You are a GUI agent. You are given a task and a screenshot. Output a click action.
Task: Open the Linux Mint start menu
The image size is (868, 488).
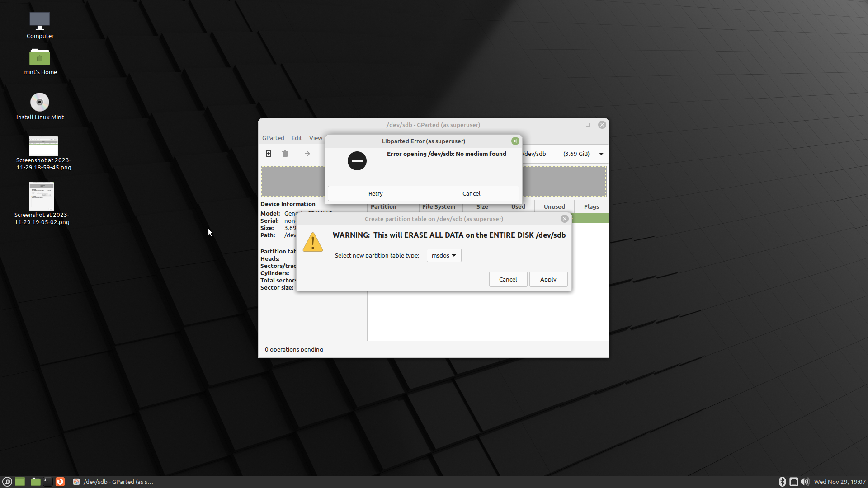[7, 482]
